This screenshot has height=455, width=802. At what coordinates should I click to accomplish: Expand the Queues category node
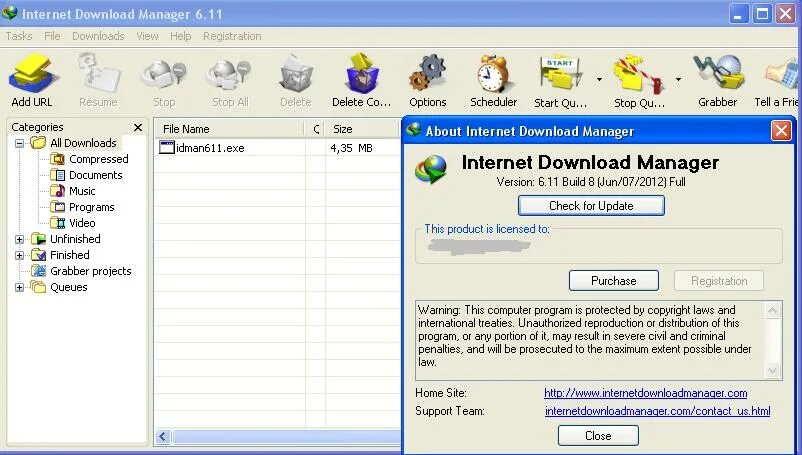click(x=19, y=287)
